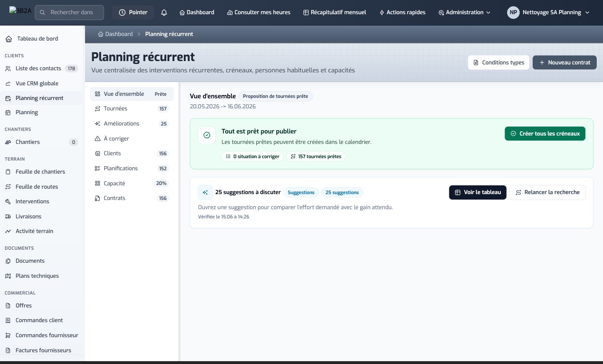This screenshot has height=364, width=603.
Task: Click the sparkle icon beside 25 suggestions
Action: click(x=205, y=192)
